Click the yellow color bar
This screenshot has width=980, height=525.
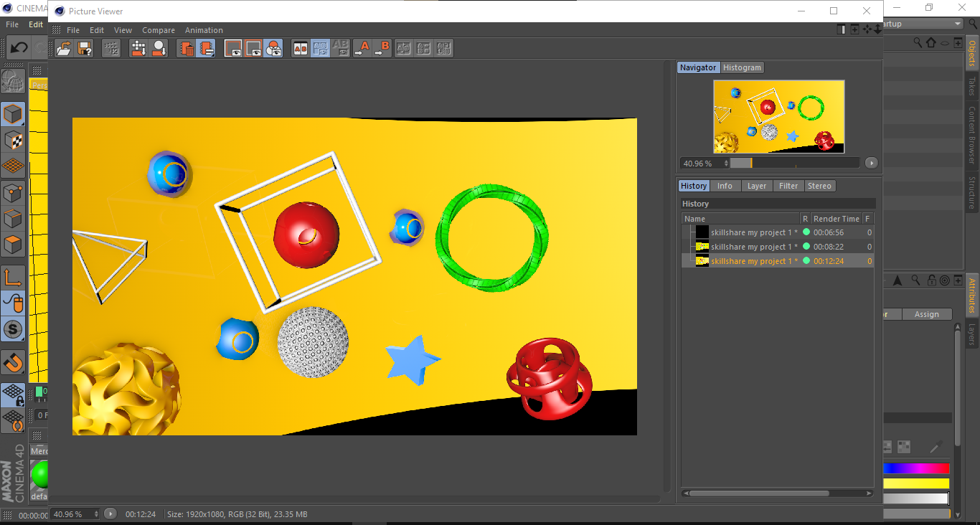pos(917,483)
